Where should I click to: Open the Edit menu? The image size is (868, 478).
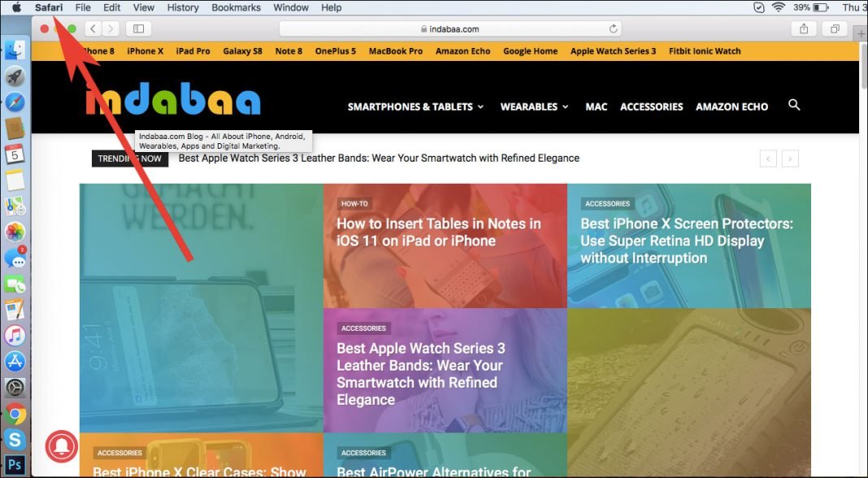[112, 7]
